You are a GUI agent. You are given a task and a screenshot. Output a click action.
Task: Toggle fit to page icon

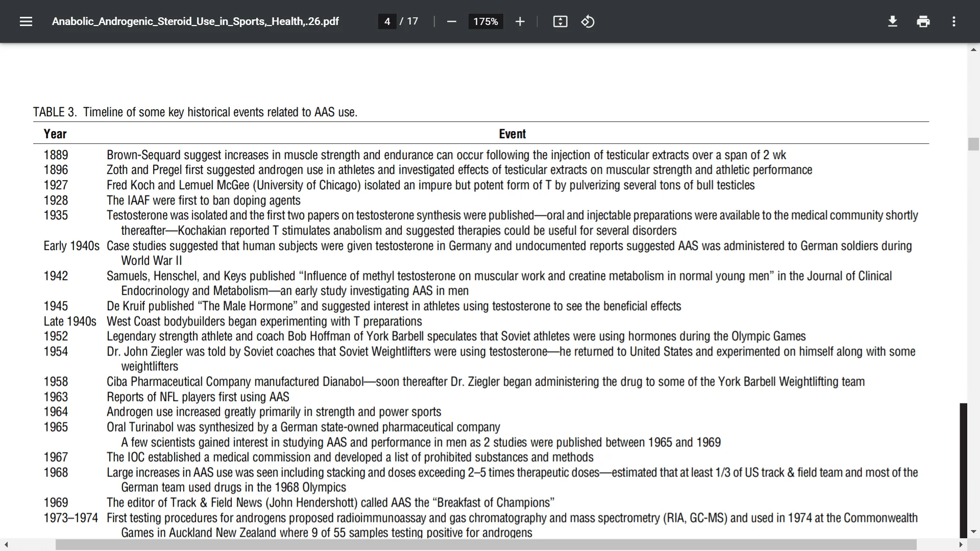[x=560, y=21]
